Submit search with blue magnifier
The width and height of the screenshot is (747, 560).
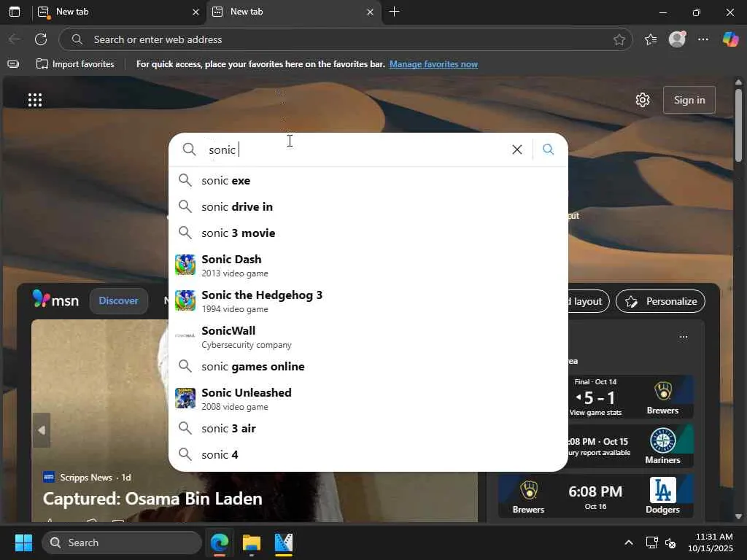tap(548, 149)
